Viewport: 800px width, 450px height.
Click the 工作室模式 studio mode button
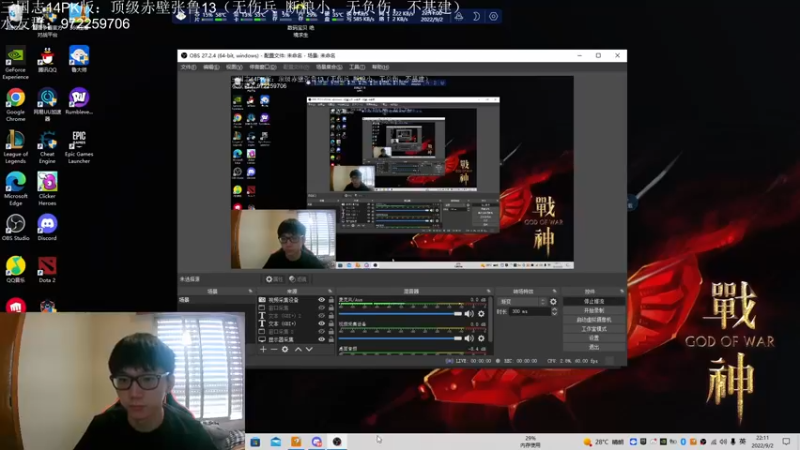594,329
